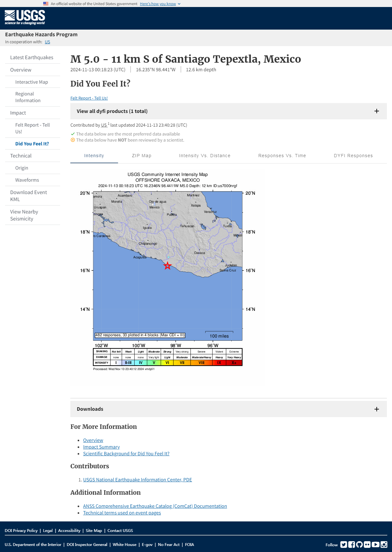The height and width of the screenshot is (552, 392).
Task: Open sidebar 'Felt Report - Tell Us!' item
Action: [x=32, y=128]
